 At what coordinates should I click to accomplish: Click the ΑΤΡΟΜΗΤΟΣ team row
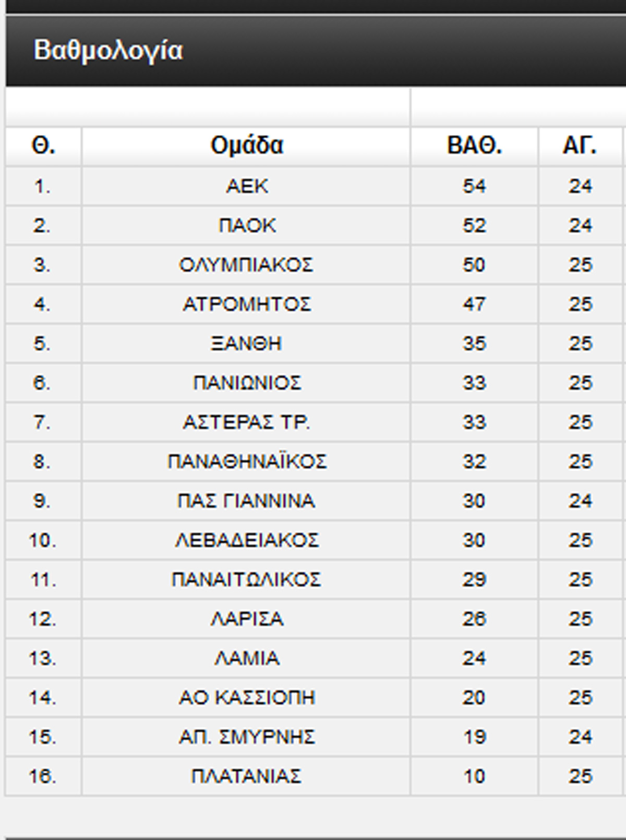coord(246,304)
